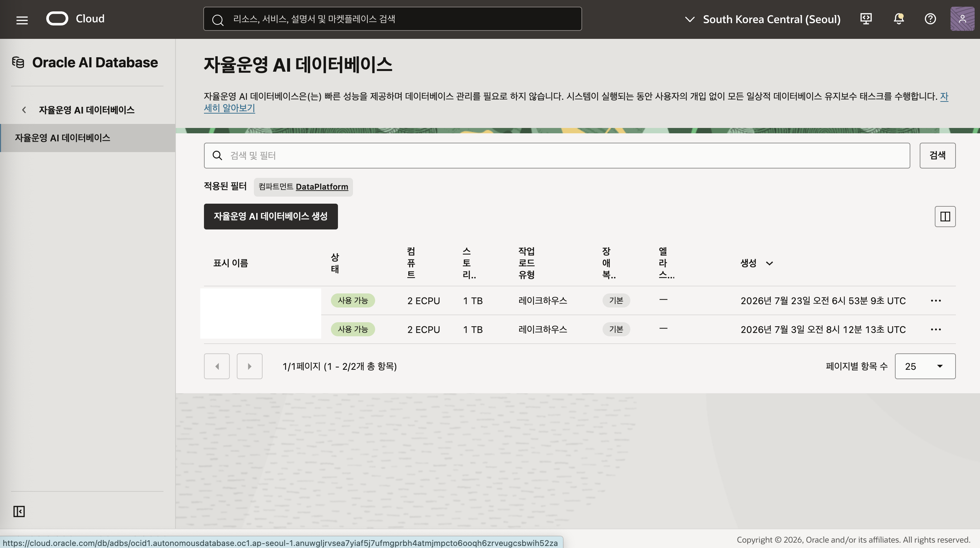This screenshot has height=548, width=980.
Task: Click the 검색 button
Action: pos(937,155)
